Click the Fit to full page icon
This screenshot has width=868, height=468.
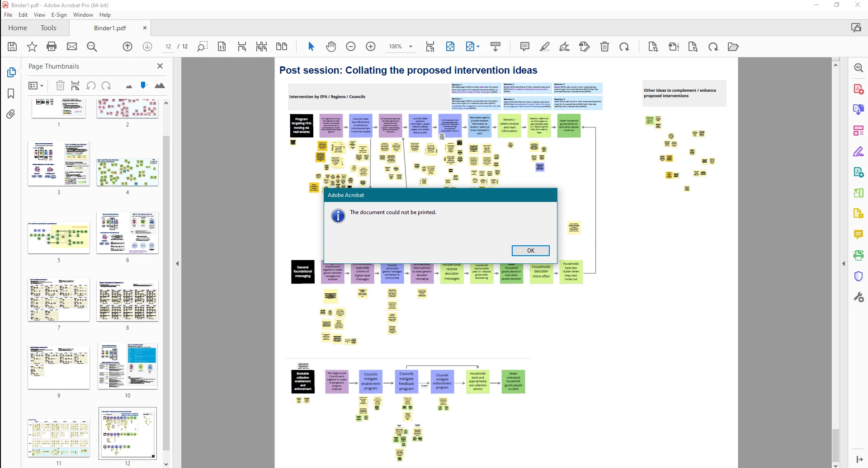pos(450,47)
